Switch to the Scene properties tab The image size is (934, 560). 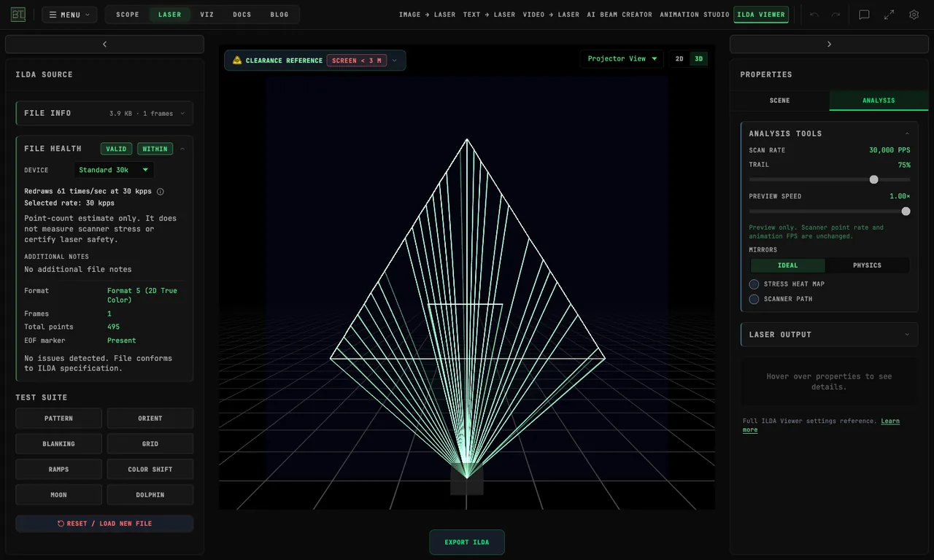pyautogui.click(x=779, y=101)
